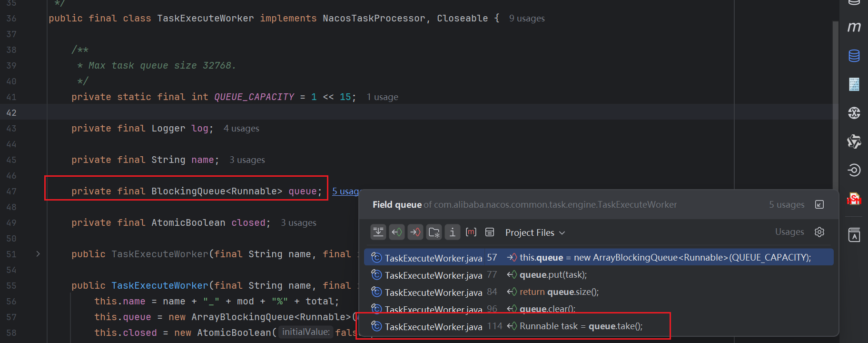Click the preview panel icon beside Project Files
Viewport: 868px width, 343px height.
point(489,232)
